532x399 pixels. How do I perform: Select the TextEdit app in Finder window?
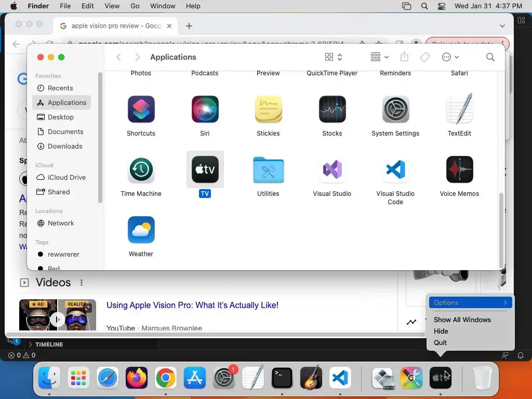(459, 109)
